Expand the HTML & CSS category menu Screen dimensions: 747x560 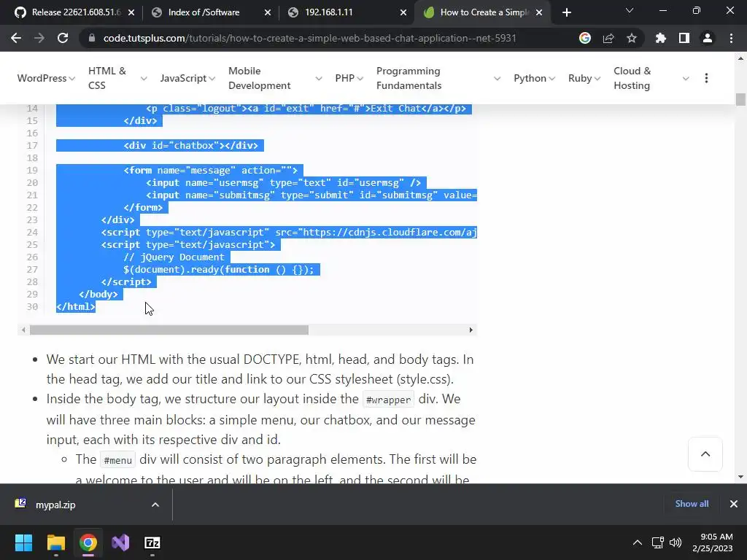(117, 78)
